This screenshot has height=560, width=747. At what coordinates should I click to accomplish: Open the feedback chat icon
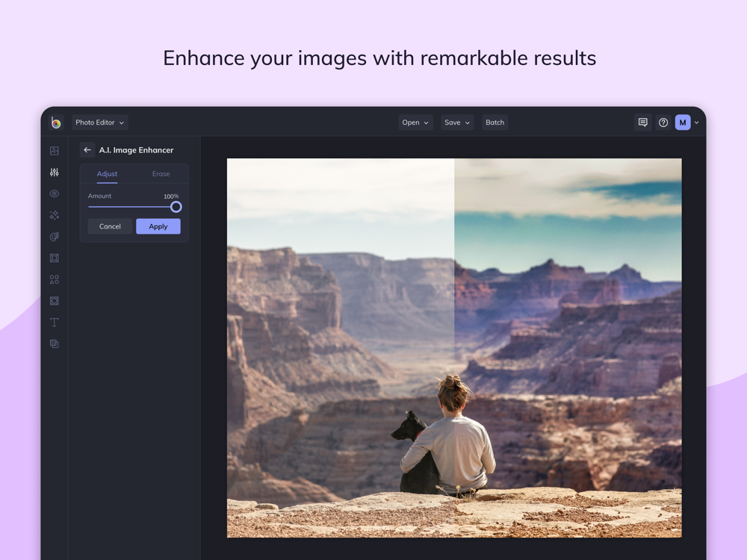point(642,122)
